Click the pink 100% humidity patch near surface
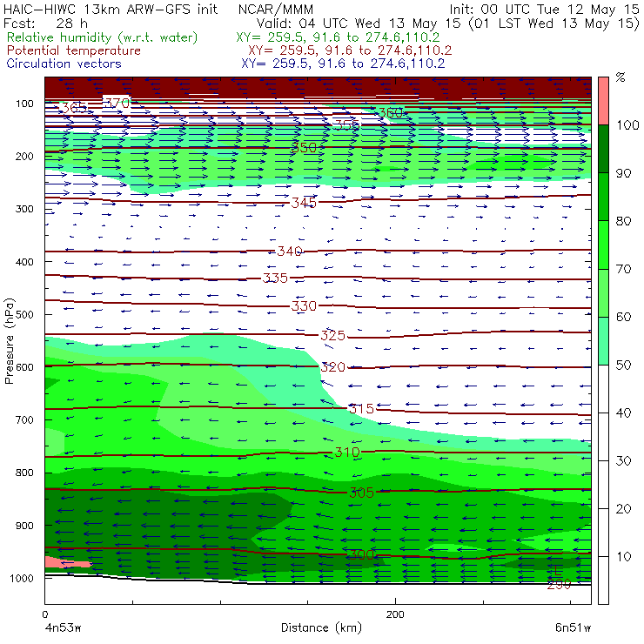Image resolution: width=644 pixels, height=644 pixels. 66,562
